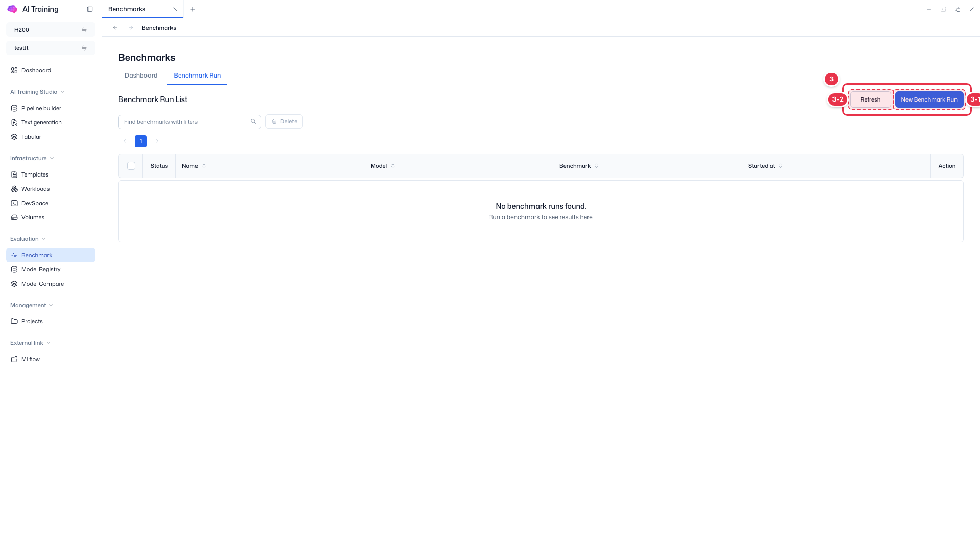The height and width of the screenshot is (551, 980).
Task: Tick the select-all checkbox in table header
Action: click(131, 166)
